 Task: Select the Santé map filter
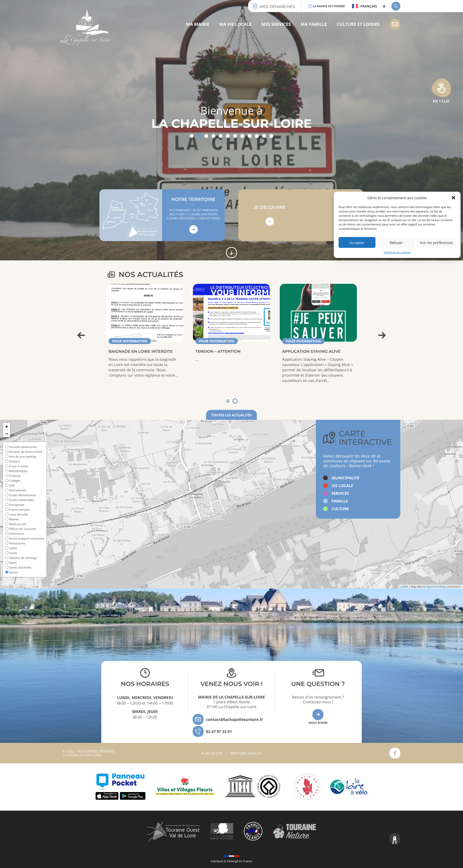click(x=7, y=553)
